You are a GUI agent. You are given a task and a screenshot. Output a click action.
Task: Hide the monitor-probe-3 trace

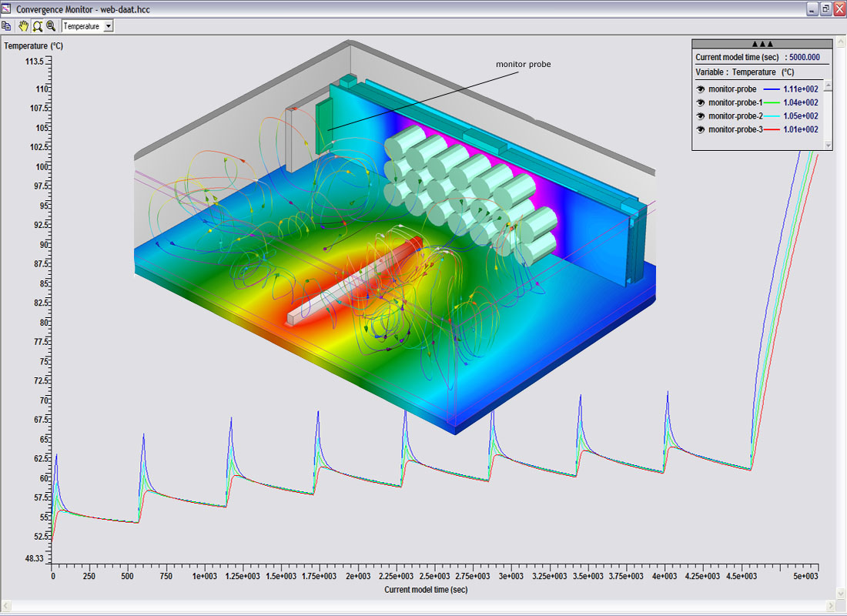pos(701,129)
